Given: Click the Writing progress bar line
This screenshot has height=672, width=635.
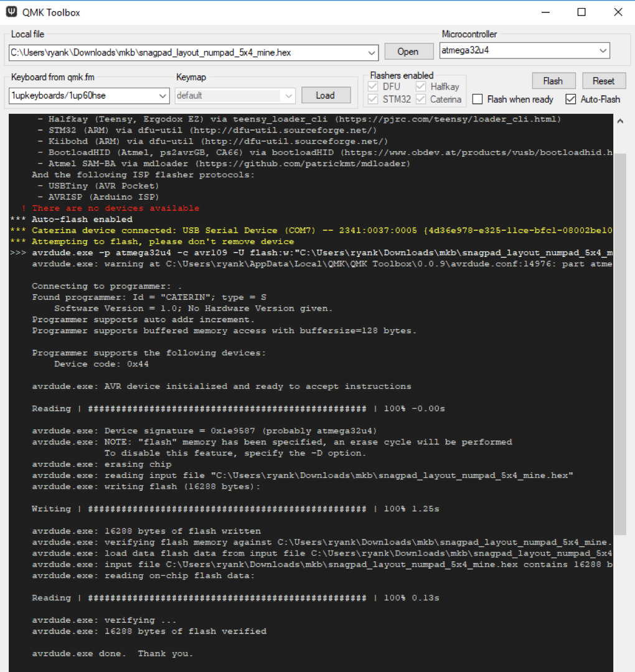Looking at the screenshot, I should 235,509.
